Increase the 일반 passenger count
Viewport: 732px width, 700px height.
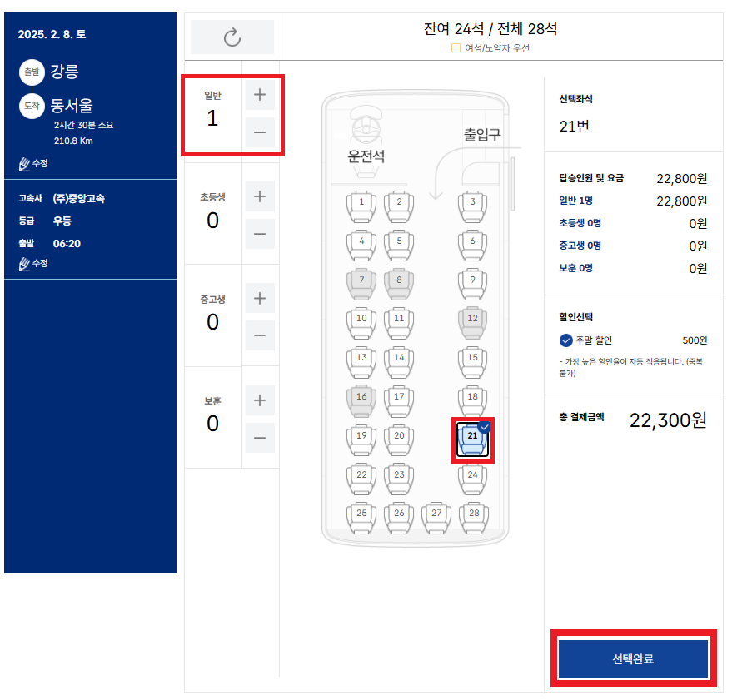261,94
